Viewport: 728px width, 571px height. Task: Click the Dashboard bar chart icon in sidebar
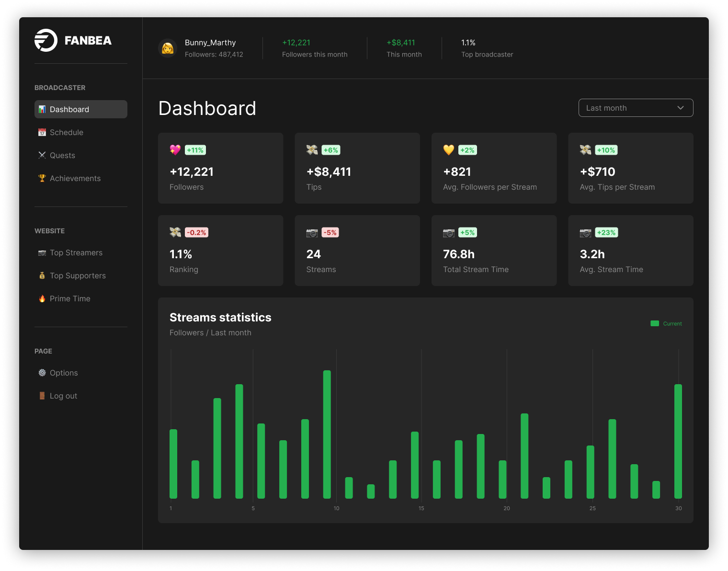pyautogui.click(x=42, y=109)
